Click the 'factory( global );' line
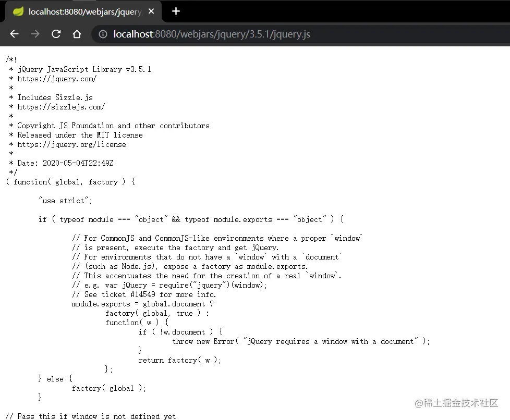This screenshot has width=510, height=420. [x=109, y=388]
